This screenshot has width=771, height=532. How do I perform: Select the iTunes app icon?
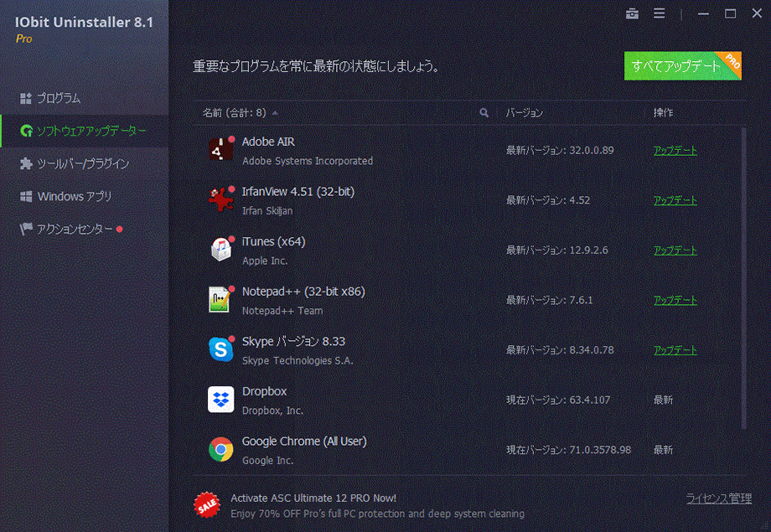click(x=220, y=250)
